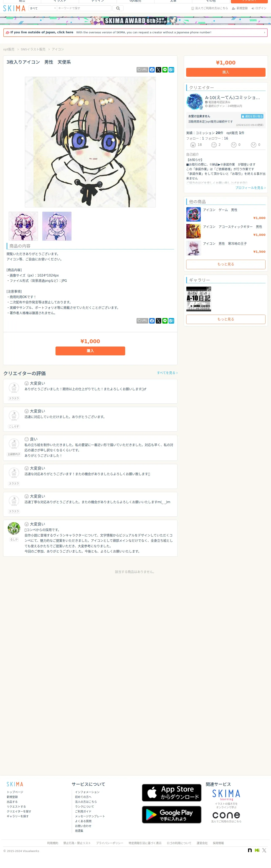Image resolution: width=271 pixels, height=868 pixels.
Task: Click the very good rating face with 18
Action: click(193, 145)
